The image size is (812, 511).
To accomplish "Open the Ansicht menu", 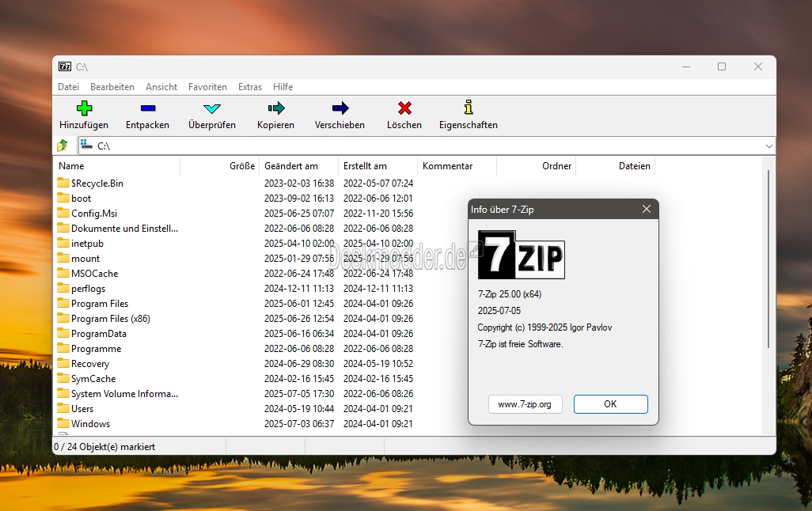I will [161, 87].
